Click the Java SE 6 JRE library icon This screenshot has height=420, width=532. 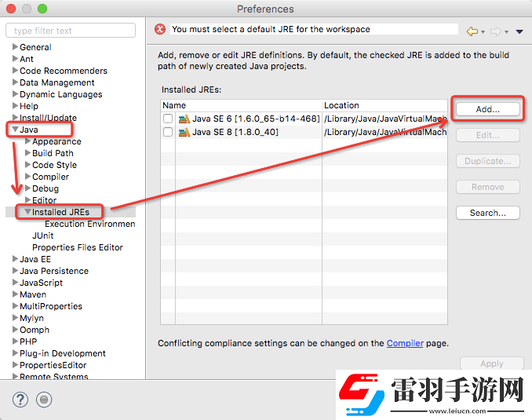click(x=184, y=119)
